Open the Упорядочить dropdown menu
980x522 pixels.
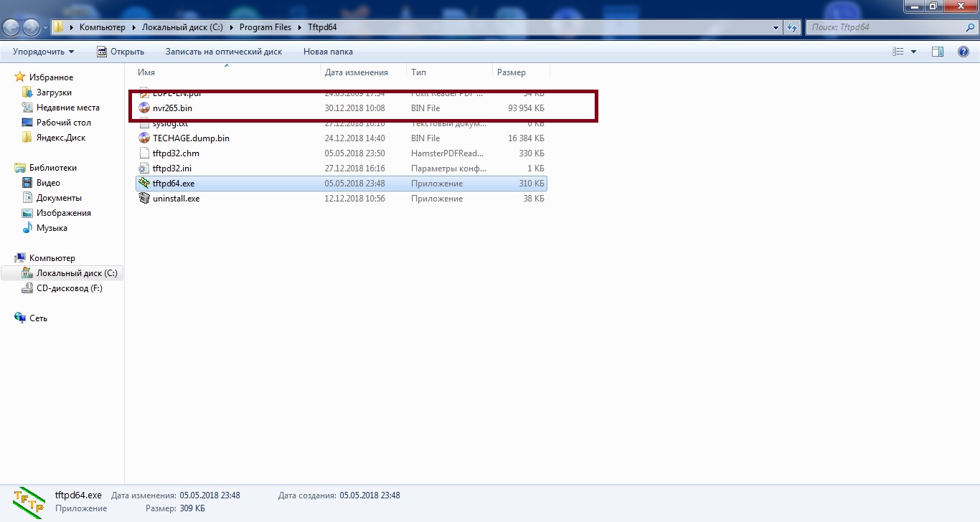pyautogui.click(x=43, y=52)
